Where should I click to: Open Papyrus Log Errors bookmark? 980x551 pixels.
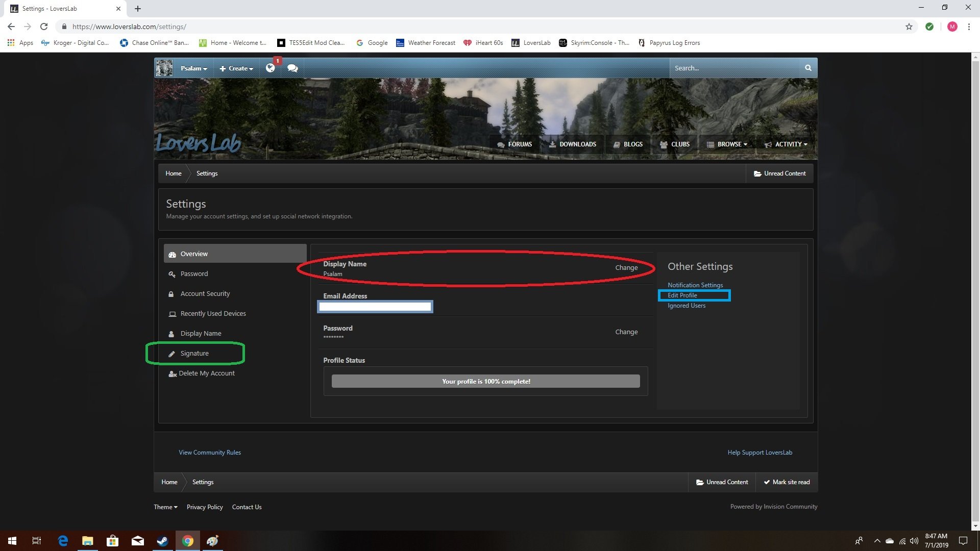pyautogui.click(x=669, y=43)
